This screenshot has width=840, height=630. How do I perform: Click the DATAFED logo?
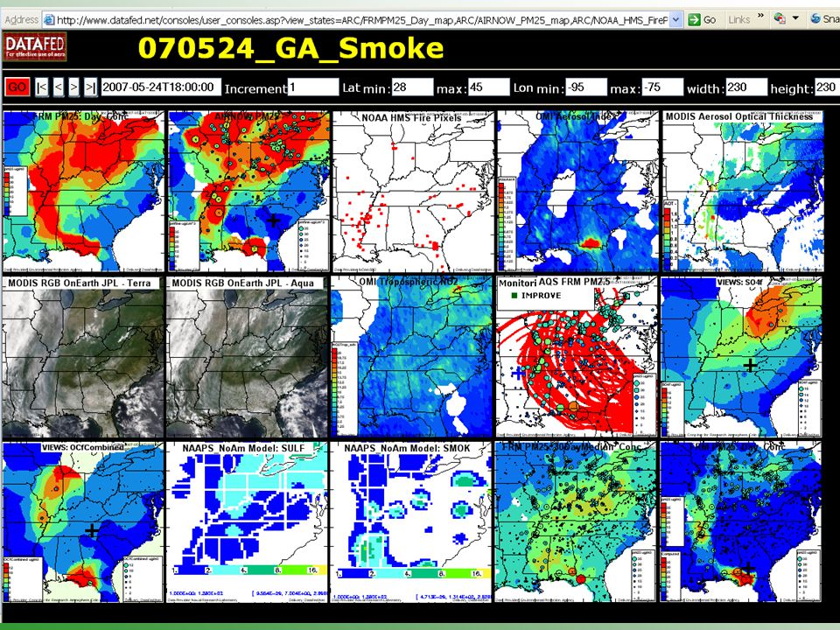(35, 47)
